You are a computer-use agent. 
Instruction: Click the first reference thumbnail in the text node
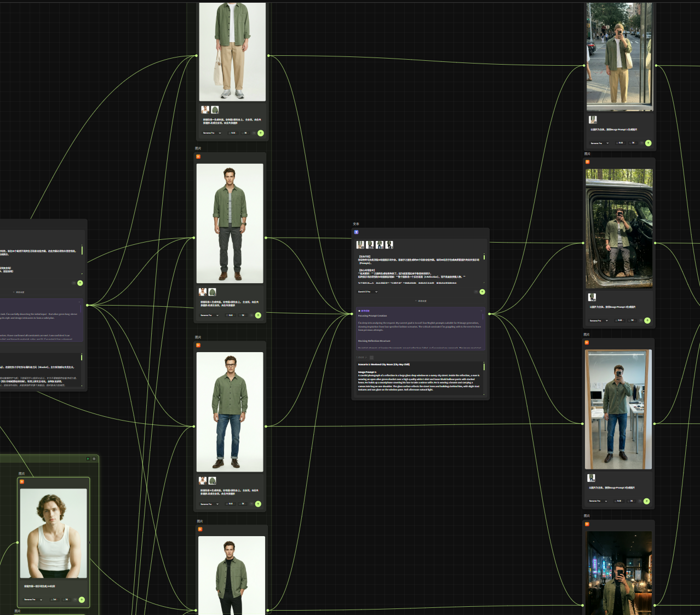tap(360, 245)
